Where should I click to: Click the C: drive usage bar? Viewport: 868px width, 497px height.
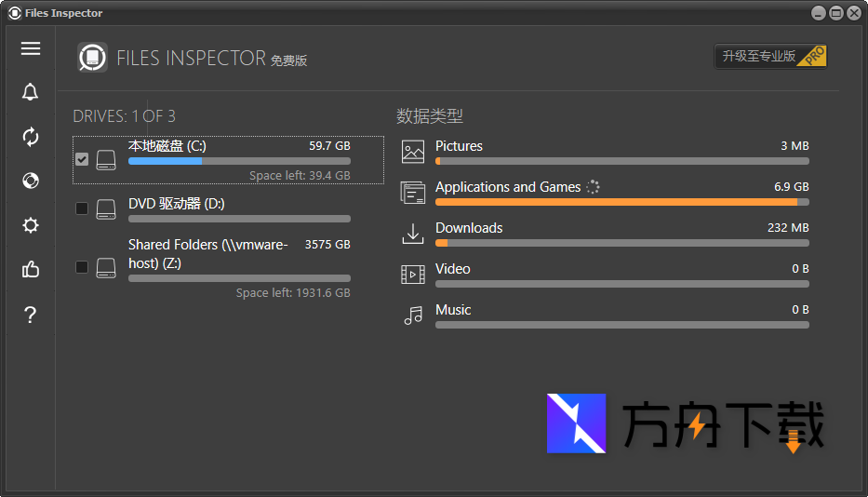[239, 161]
